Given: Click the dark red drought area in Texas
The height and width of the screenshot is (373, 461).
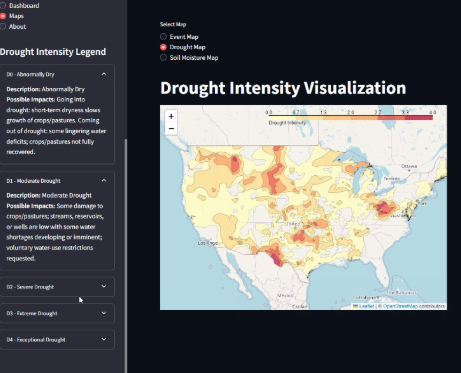Looking at the screenshot, I should (x=276, y=258).
